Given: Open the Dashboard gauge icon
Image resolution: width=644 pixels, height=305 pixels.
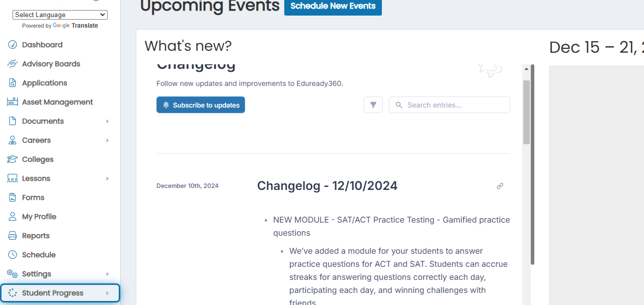Looking at the screenshot, I should coord(13,45).
